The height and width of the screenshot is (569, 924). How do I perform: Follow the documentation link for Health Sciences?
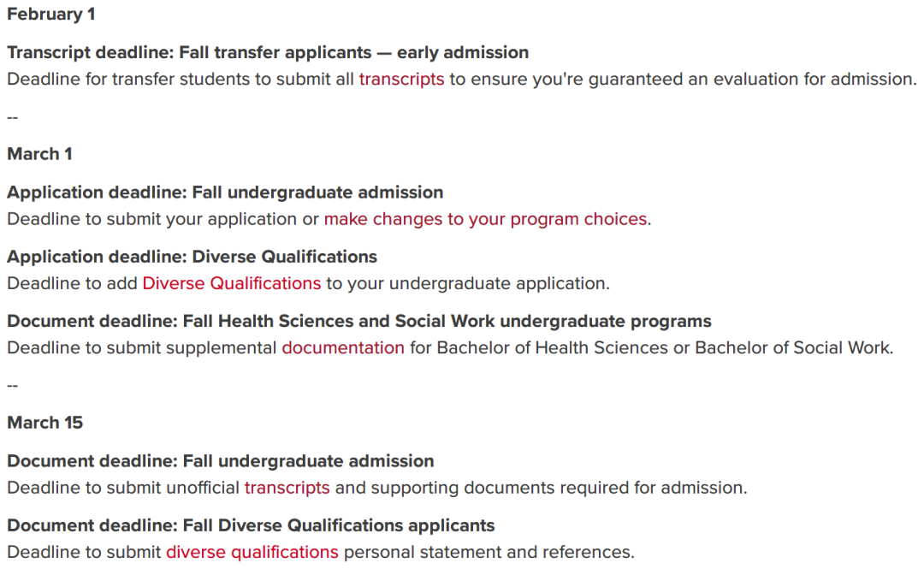(343, 347)
